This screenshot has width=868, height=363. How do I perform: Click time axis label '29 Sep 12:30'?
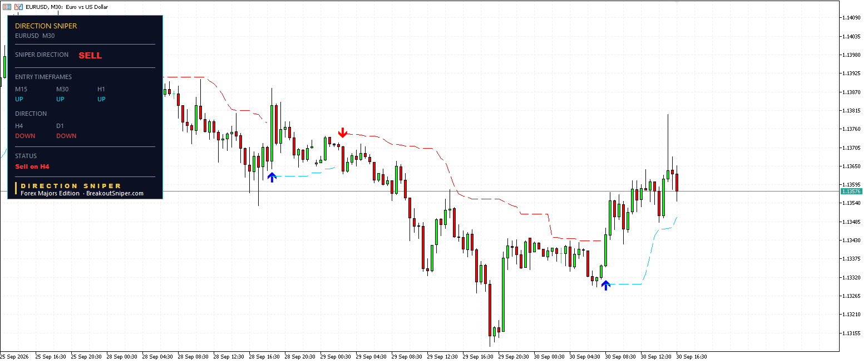pos(442,356)
